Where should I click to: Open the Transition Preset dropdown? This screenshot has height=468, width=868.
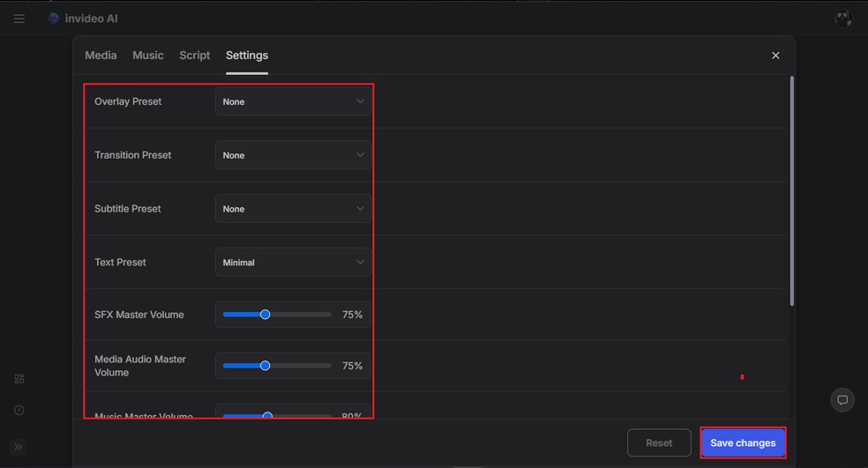[x=293, y=155]
